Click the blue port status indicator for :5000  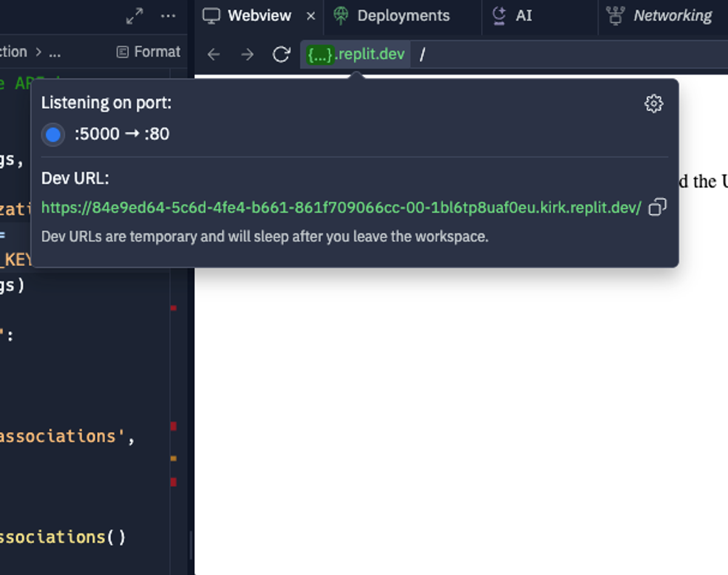pos(53,134)
